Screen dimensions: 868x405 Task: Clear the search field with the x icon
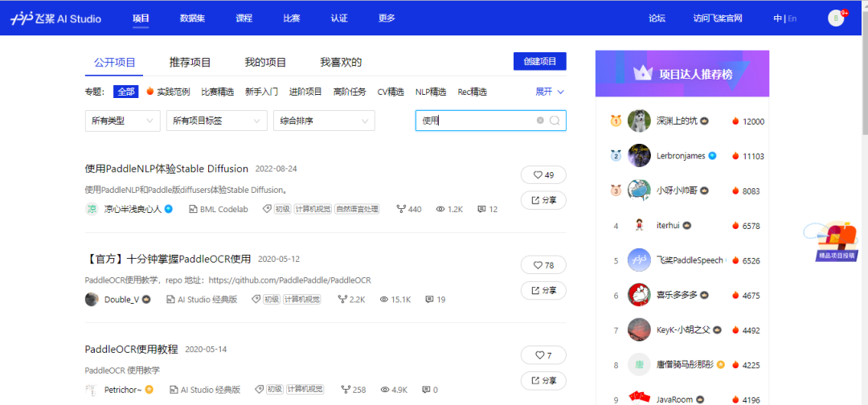pos(540,120)
